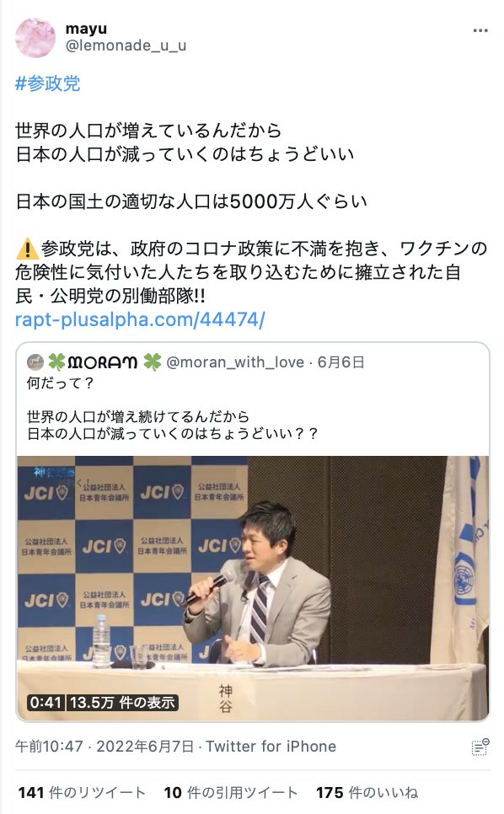View the 141 件のリツイート list
This screenshot has height=814, width=504.
82,793
